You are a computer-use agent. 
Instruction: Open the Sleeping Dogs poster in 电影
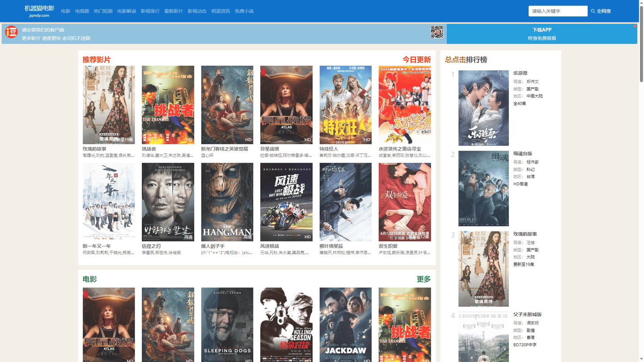pos(227,325)
